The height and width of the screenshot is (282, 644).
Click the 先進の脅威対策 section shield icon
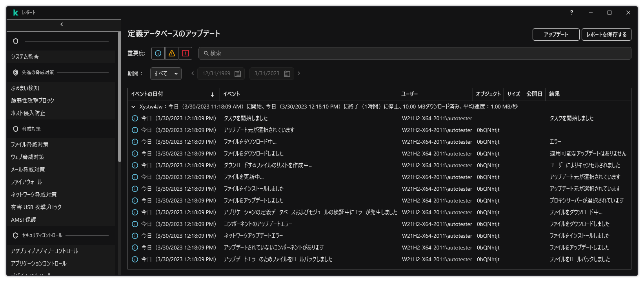tap(16, 72)
